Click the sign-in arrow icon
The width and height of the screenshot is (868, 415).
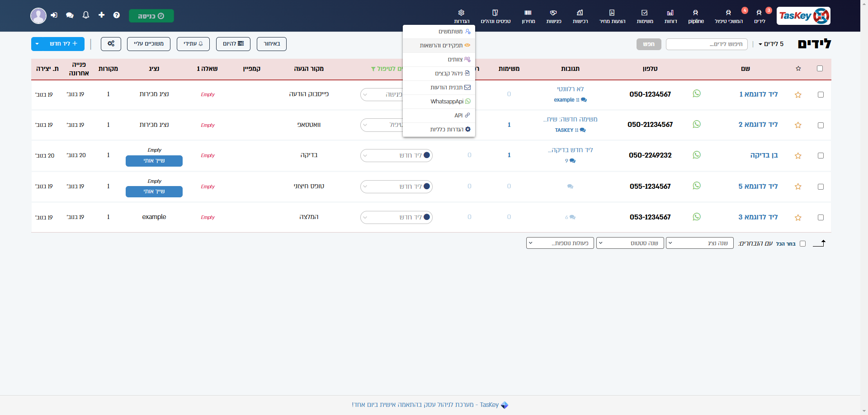coord(54,15)
